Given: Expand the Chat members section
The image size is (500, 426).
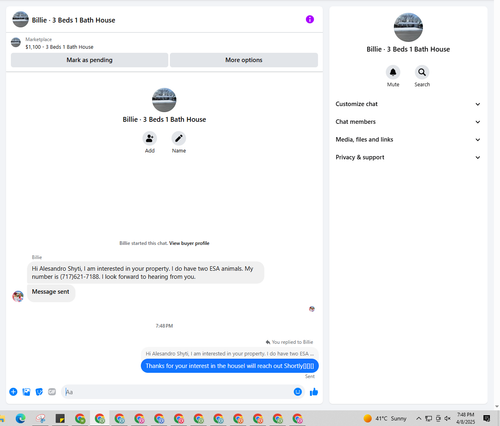Looking at the screenshot, I should [x=408, y=122].
